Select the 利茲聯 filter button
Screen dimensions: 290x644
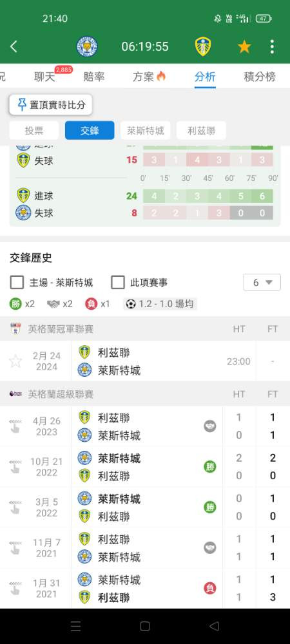(201, 131)
